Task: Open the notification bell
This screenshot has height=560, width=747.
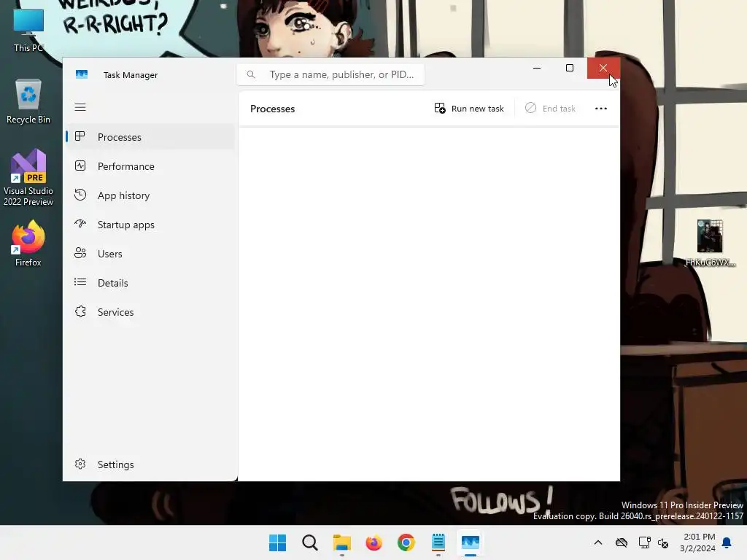Action: 727,542
